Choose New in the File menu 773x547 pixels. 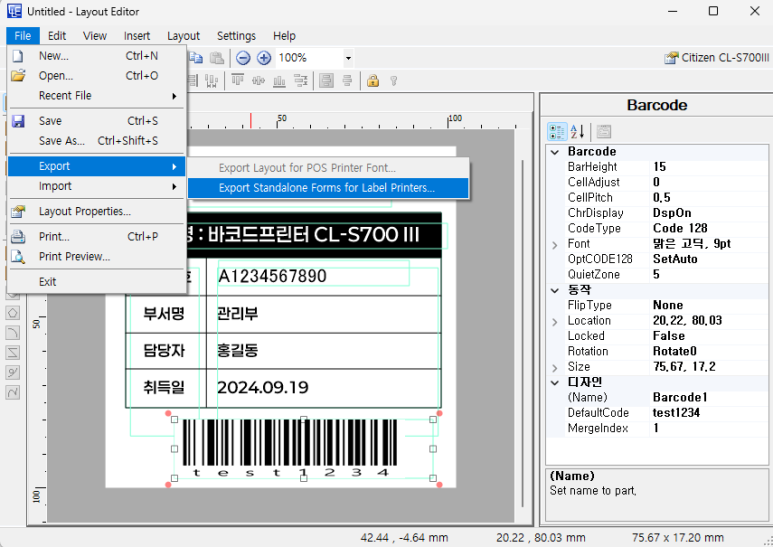(97, 56)
